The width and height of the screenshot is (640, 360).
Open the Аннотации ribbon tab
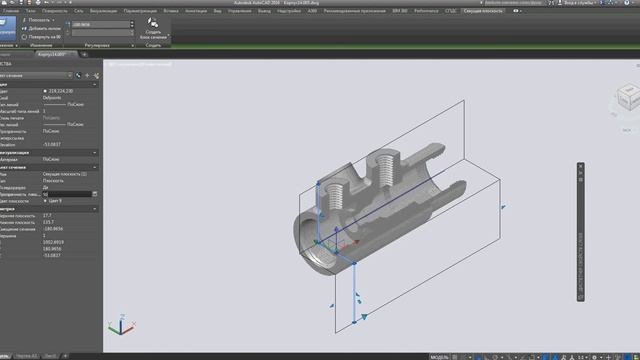pos(196,11)
